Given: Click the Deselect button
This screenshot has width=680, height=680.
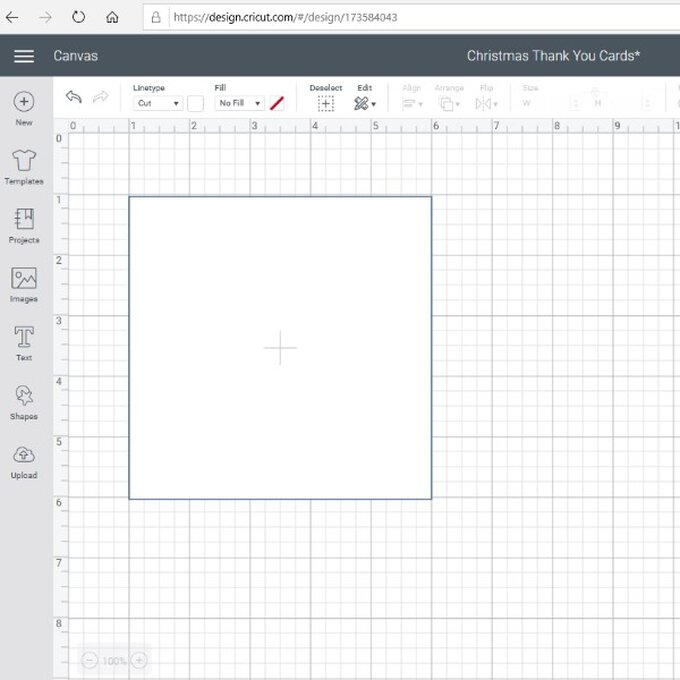Looking at the screenshot, I should click(x=326, y=103).
